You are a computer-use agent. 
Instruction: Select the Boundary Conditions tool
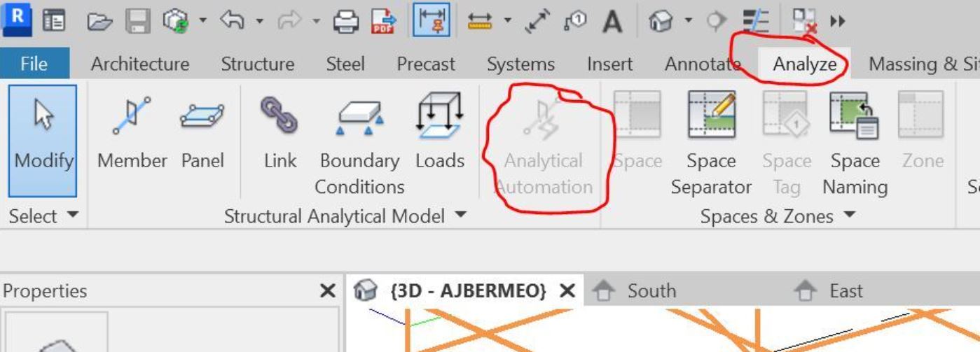point(359,146)
